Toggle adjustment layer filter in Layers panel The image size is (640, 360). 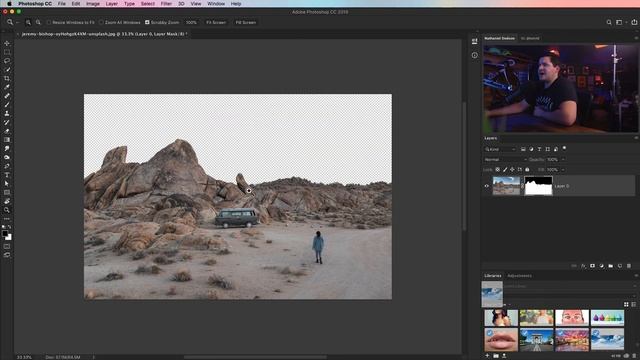coord(531,149)
